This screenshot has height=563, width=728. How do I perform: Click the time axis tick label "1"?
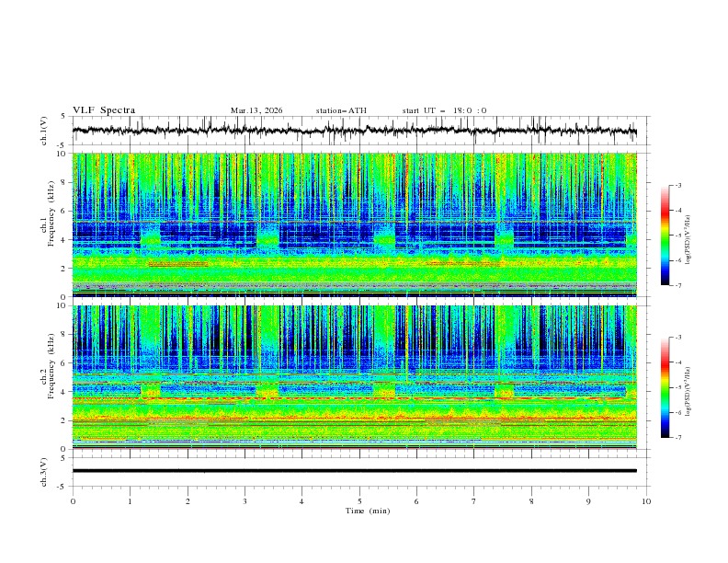click(130, 501)
